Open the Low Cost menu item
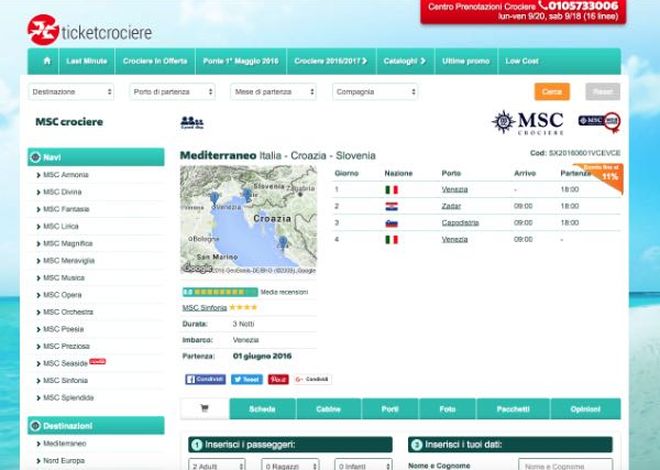 pyautogui.click(x=522, y=61)
